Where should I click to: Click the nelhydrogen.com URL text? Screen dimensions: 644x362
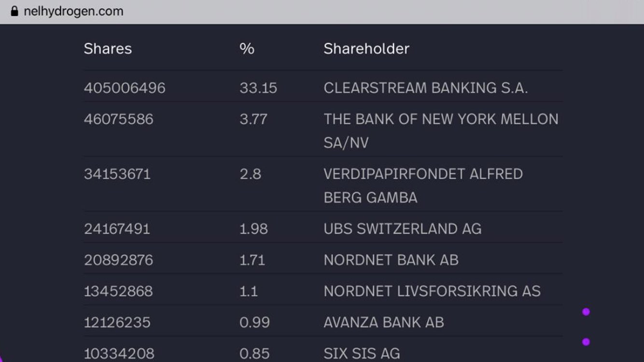73,11
